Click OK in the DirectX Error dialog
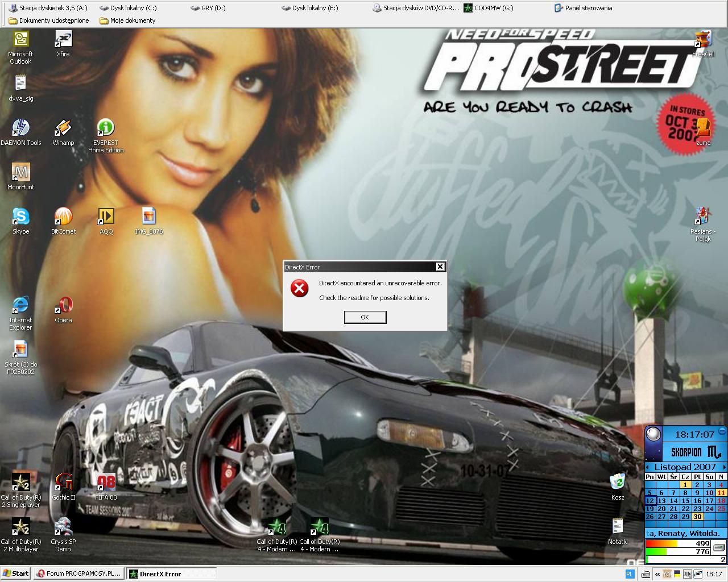This screenshot has width=728, height=582. (365, 317)
